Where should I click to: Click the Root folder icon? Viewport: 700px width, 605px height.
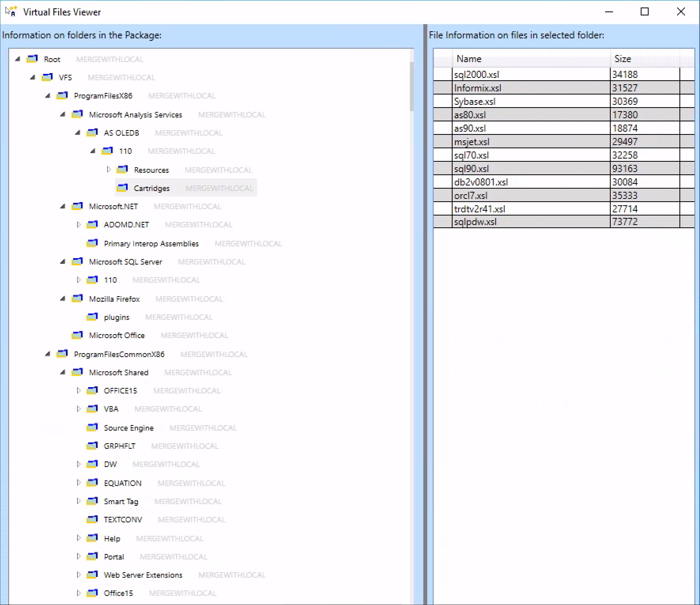point(32,59)
